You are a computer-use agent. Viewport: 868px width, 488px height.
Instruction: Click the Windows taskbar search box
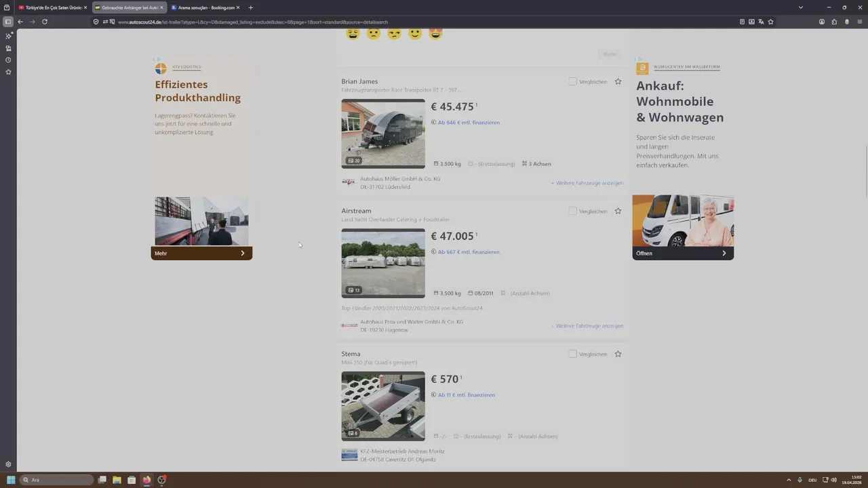point(56,480)
